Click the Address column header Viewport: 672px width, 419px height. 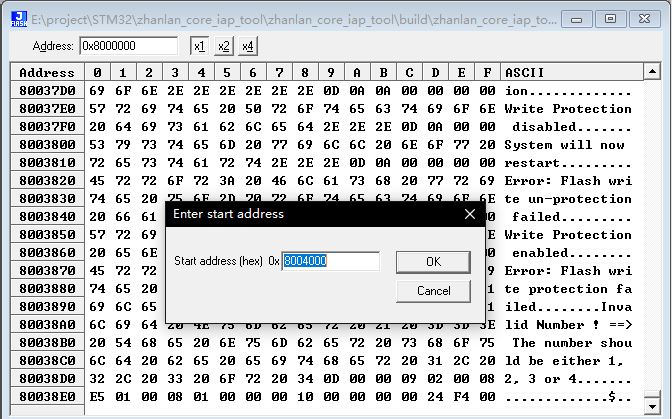[47, 72]
